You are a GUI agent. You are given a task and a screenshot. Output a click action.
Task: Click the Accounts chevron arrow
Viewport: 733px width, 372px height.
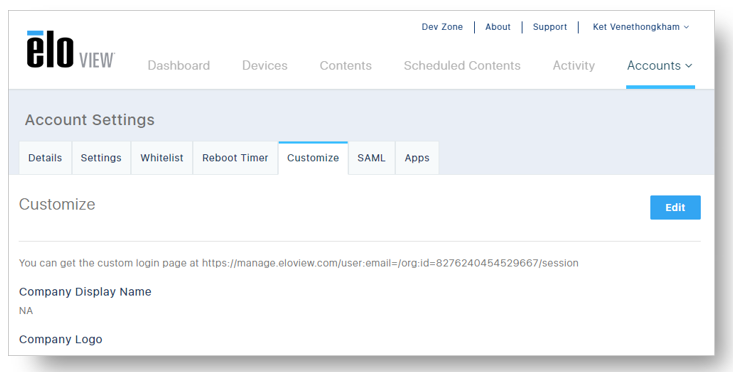click(x=689, y=66)
